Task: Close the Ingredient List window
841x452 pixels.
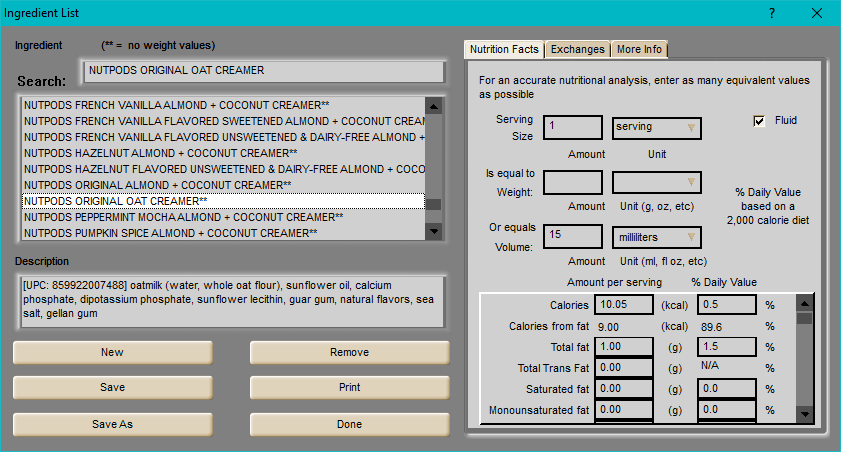Action: tap(816, 13)
